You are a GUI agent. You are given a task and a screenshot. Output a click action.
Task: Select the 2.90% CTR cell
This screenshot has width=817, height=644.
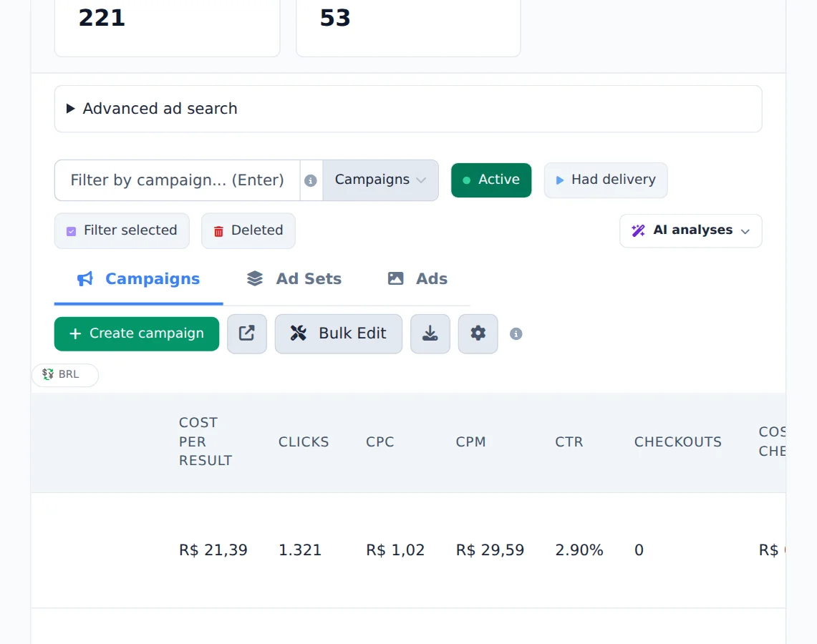[x=579, y=550]
